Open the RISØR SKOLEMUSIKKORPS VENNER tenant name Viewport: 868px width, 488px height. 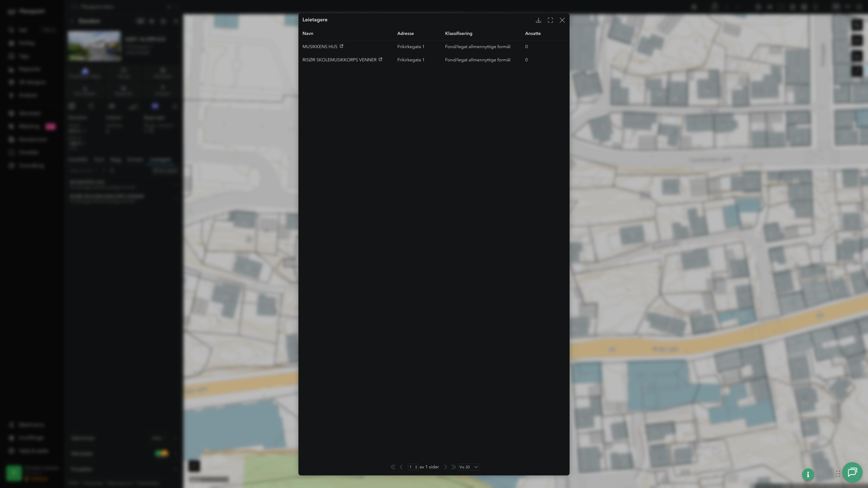coord(339,60)
